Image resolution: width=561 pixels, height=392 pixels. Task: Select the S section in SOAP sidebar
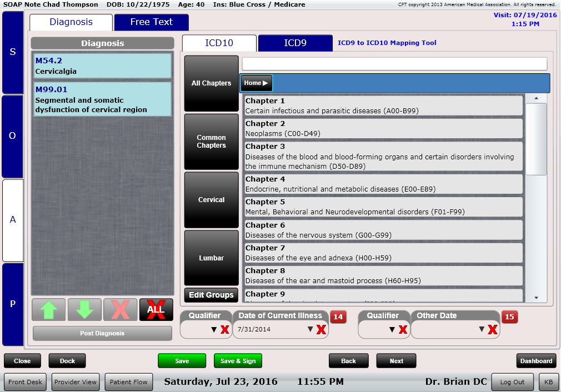coord(13,52)
